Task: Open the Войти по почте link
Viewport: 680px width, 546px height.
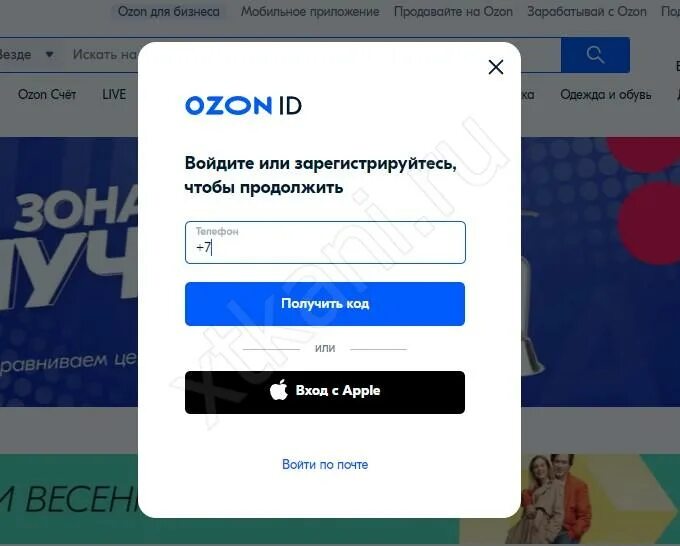Action: click(x=325, y=464)
